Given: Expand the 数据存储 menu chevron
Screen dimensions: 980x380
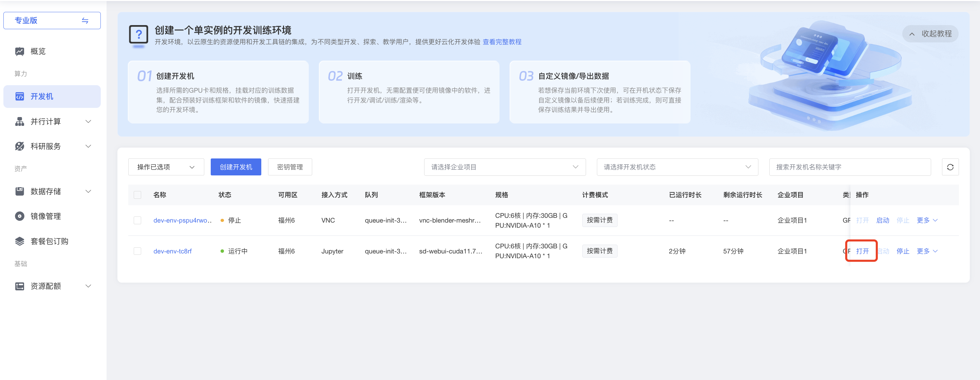Looking at the screenshot, I should (x=88, y=191).
